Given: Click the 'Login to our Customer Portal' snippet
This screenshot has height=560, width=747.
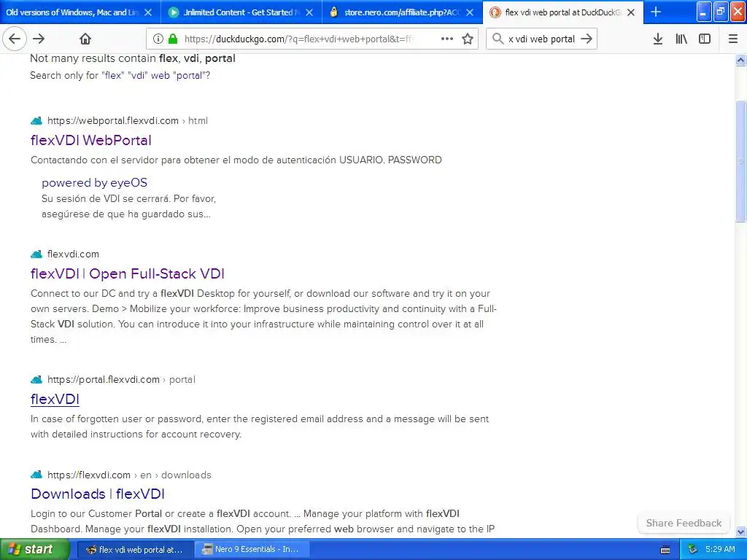Looking at the screenshot, I should point(263,521).
